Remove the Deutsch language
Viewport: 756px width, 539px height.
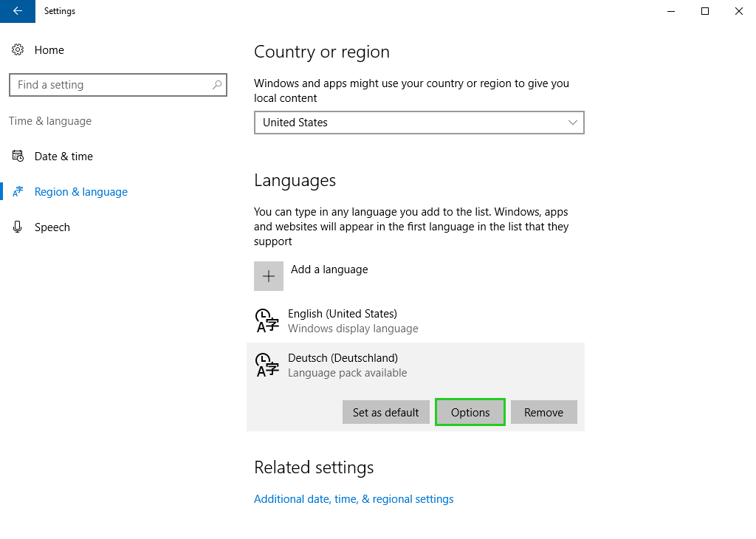543,412
